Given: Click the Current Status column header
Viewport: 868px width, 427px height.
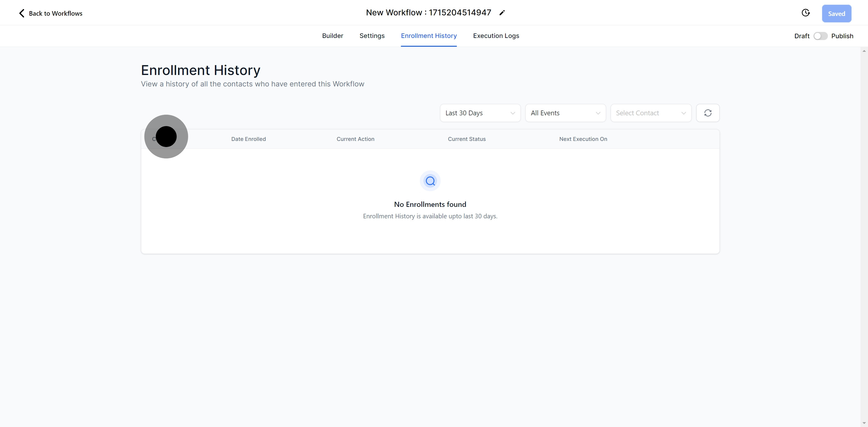Looking at the screenshot, I should coord(466,139).
